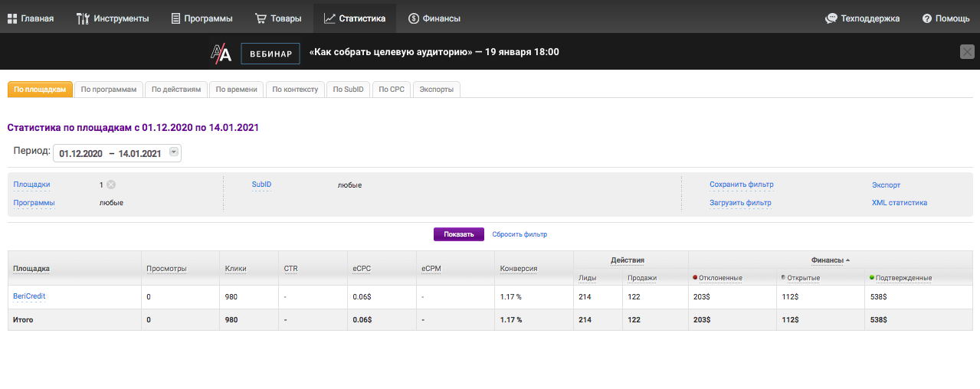The image size is (980, 389).
Task: Sort by CTR column header
Action: [x=290, y=269]
